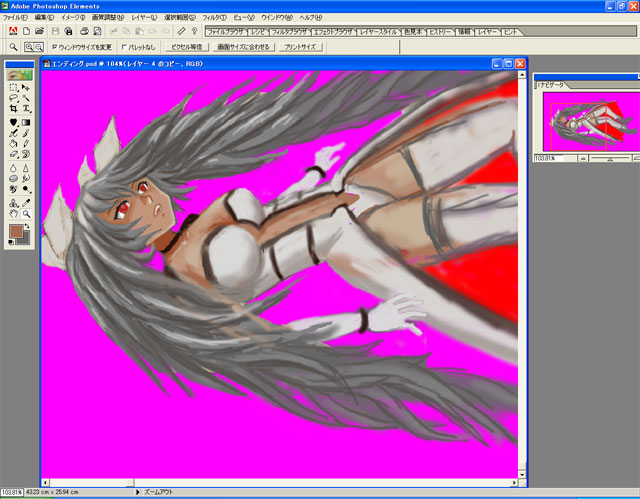Reset default colors small icon
Image resolution: width=640 pixels, height=499 pixels.
11,242
